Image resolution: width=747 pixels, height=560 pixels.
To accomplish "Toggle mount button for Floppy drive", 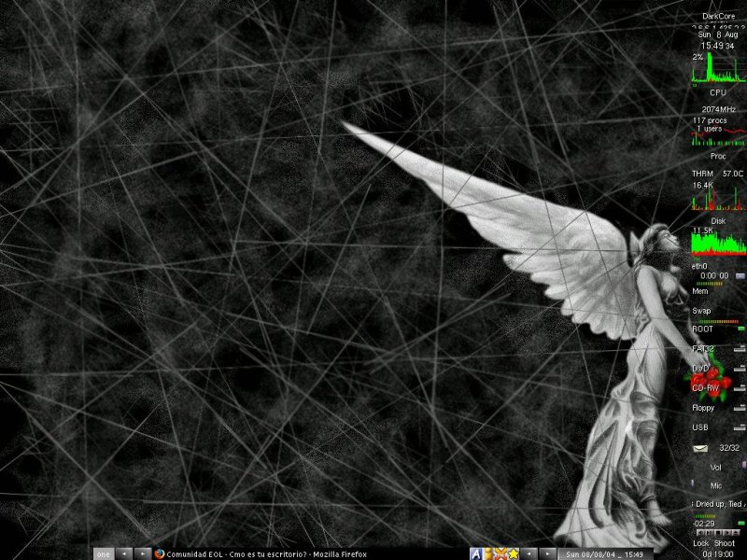I will 740,408.
